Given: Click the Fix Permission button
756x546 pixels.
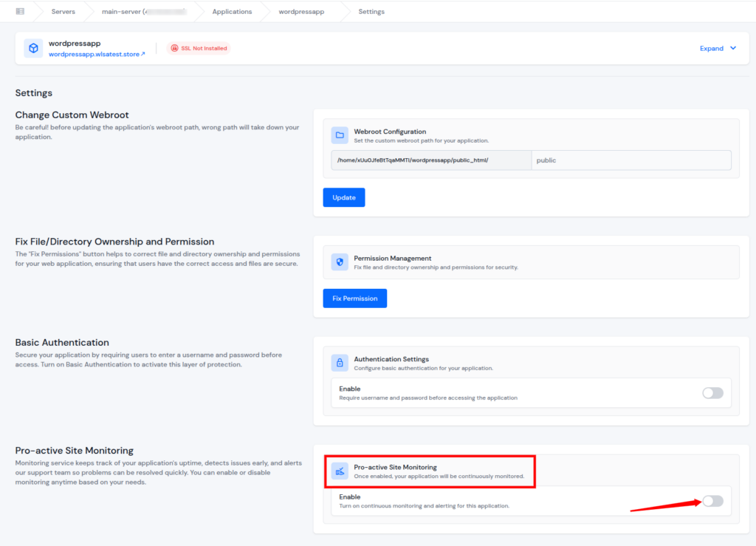Looking at the screenshot, I should click(x=354, y=298).
